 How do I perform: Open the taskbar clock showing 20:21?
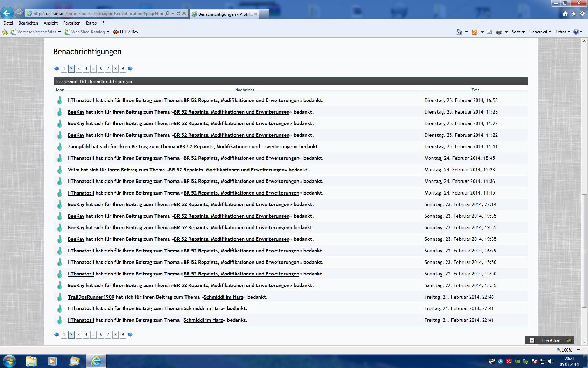[569, 361]
